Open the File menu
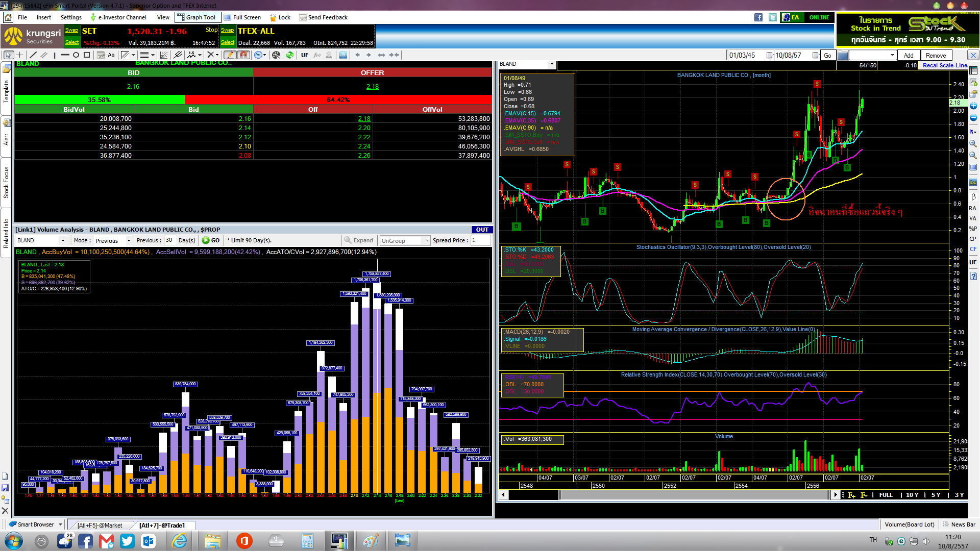This screenshot has width=980, height=551. click(x=22, y=17)
